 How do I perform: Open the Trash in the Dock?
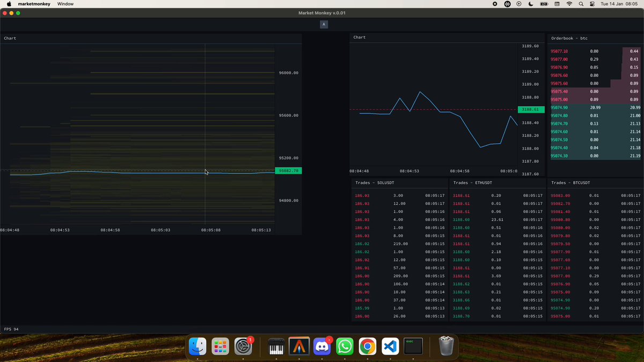(447, 346)
